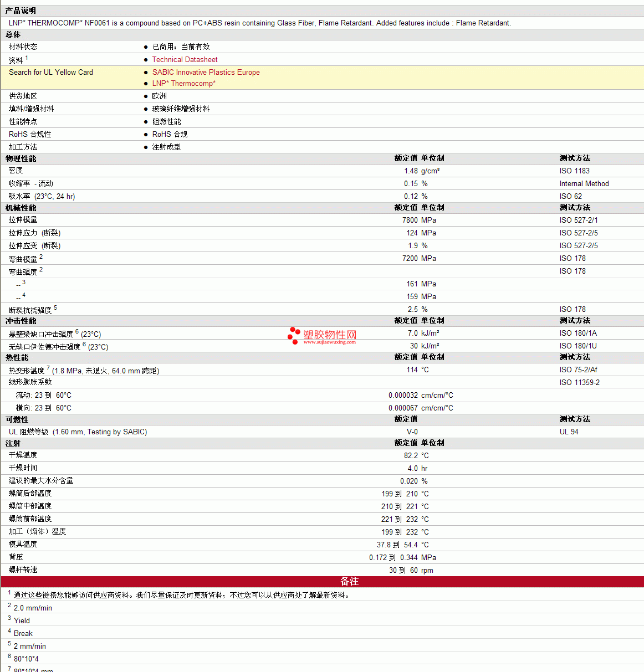The width and height of the screenshot is (644, 672).
Task: Click the 'Search for UL Yellow Card' label
Action: point(51,73)
